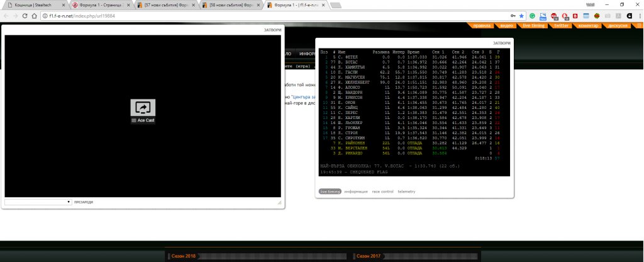644x262 pixels.
Task: Click the Разлика column header
Action: click(x=381, y=52)
